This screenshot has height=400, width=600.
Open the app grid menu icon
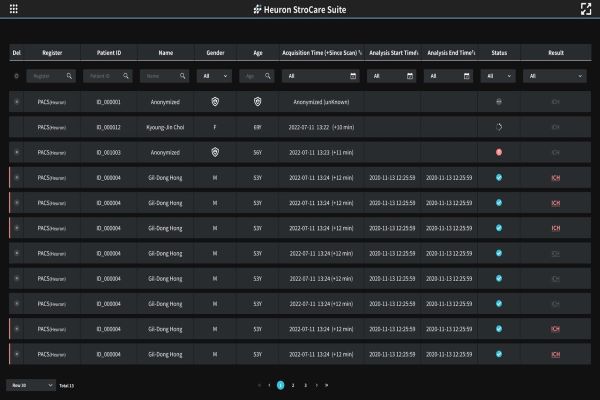13,9
